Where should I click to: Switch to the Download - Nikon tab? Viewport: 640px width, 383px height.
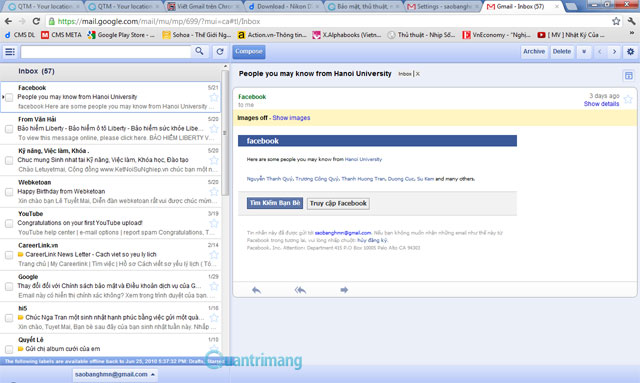click(283, 7)
